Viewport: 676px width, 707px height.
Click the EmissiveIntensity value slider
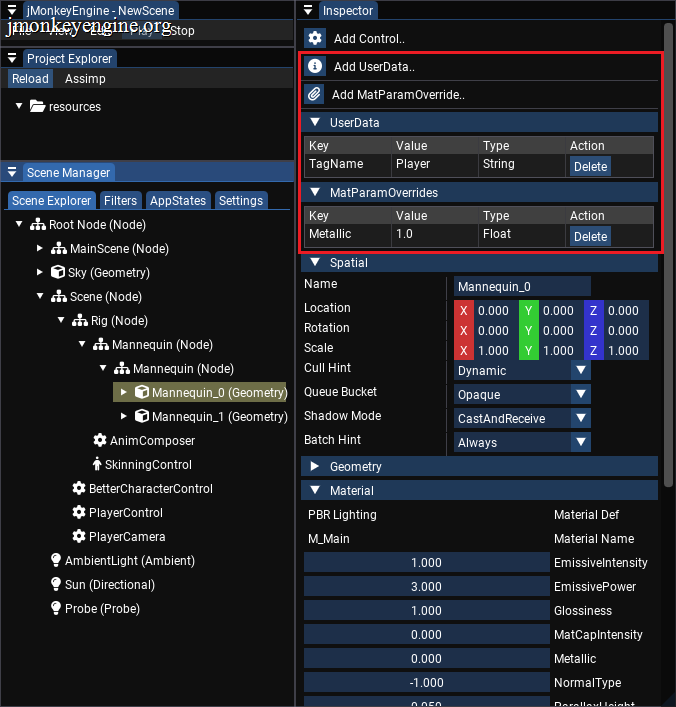point(426,562)
